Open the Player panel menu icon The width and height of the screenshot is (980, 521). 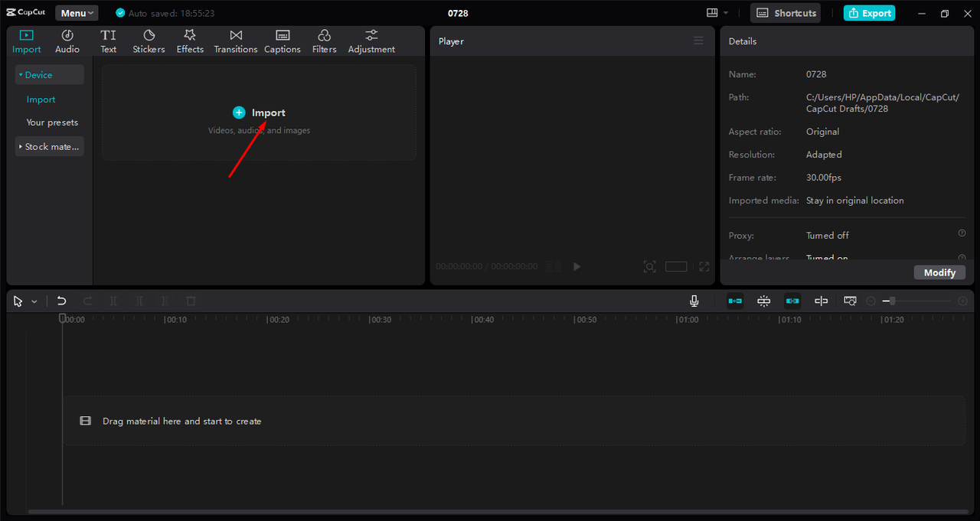698,41
